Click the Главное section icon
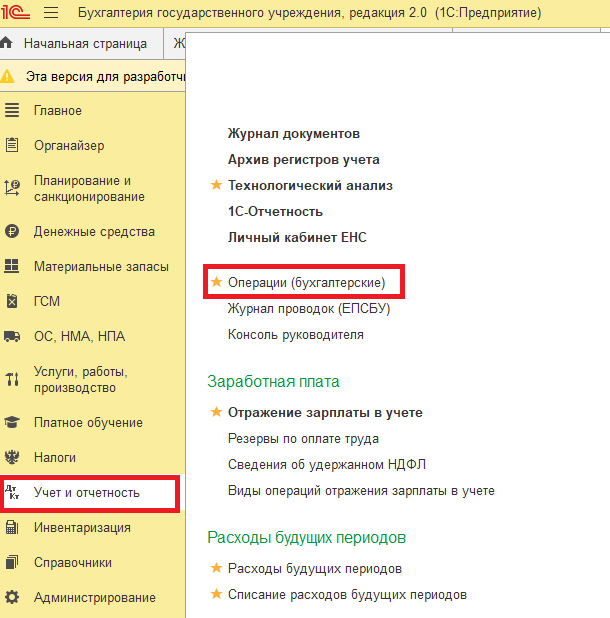Image resolution: width=610 pixels, height=618 pixels. point(12,110)
